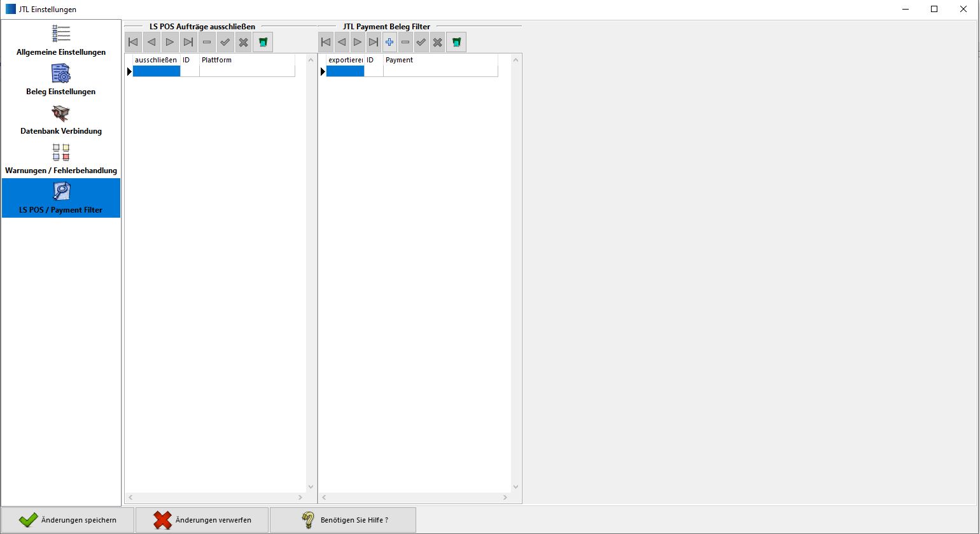980x534 pixels.
Task: Click the Payment column header
Action: (x=440, y=60)
